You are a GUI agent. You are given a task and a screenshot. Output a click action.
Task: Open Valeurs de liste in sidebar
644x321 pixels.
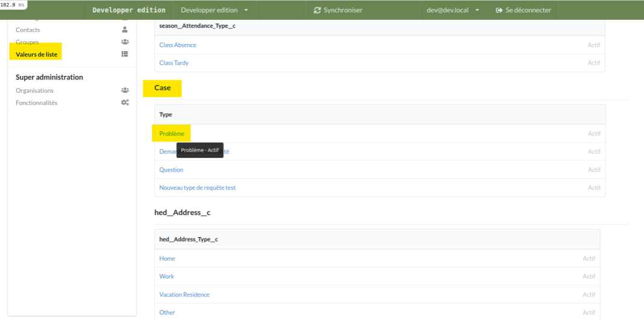point(37,55)
